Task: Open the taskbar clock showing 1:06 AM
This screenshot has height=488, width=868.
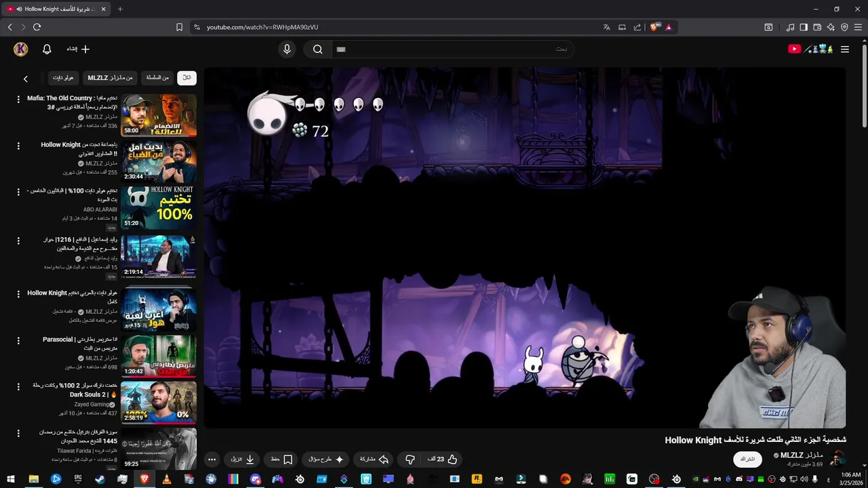Action: pyautogui.click(x=850, y=479)
